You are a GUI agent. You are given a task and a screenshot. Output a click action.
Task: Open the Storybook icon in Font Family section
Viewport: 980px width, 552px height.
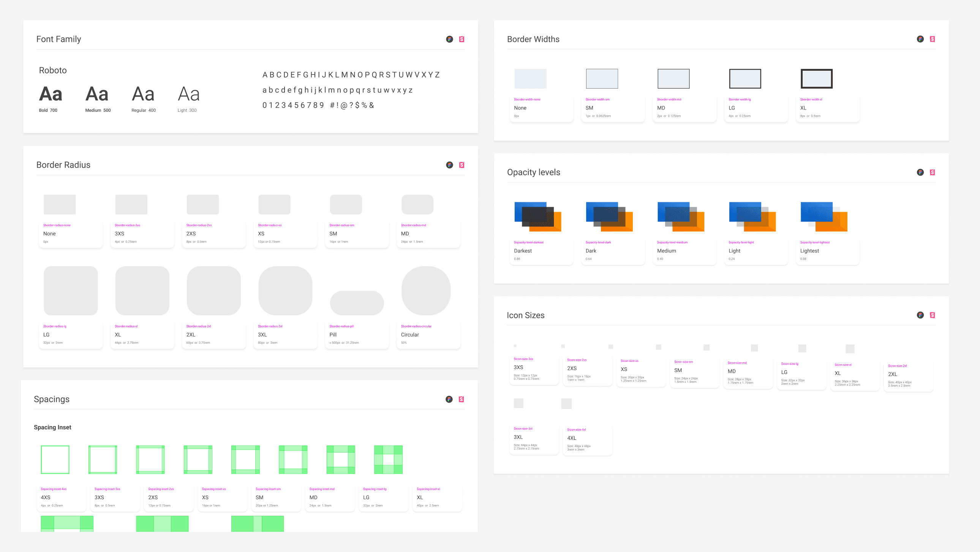pos(462,39)
